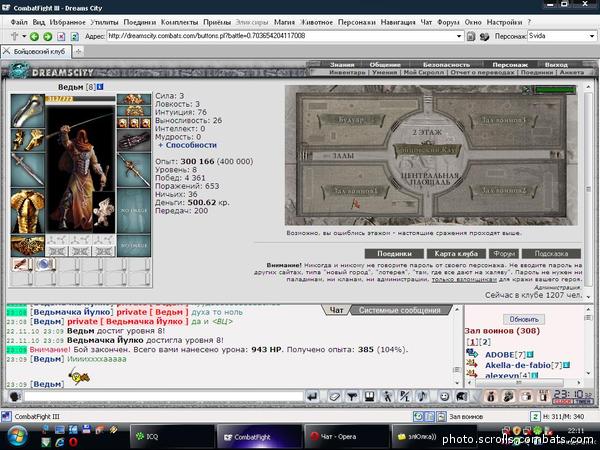Select the Бойцовский клуб tab
Viewport: 600px width, 450px height.
[36, 51]
